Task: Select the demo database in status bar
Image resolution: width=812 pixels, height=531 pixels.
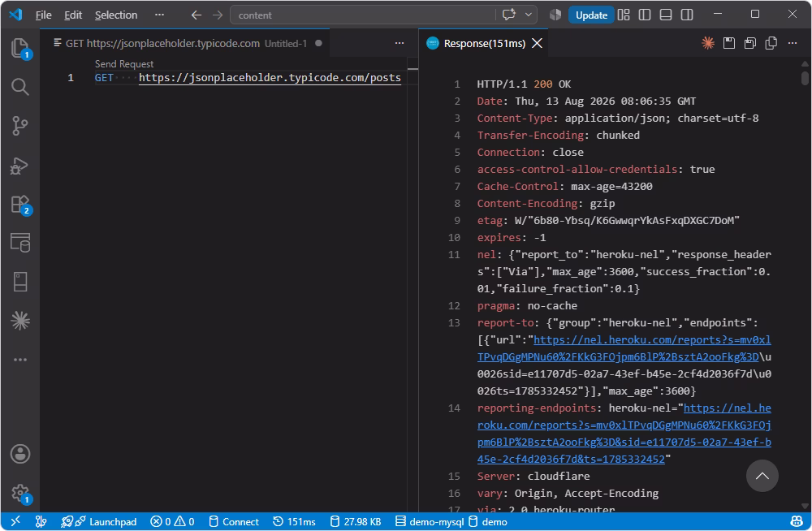Action: pyautogui.click(x=488, y=521)
